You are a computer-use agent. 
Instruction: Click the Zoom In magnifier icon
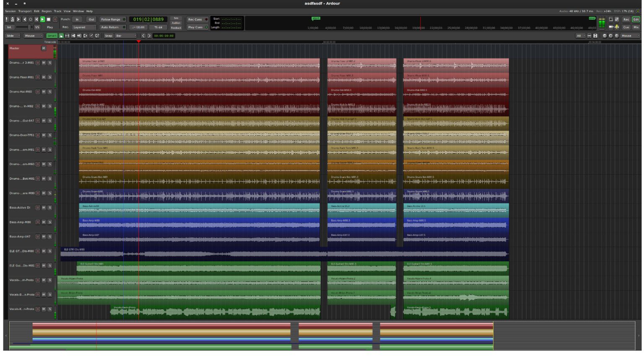point(610,36)
